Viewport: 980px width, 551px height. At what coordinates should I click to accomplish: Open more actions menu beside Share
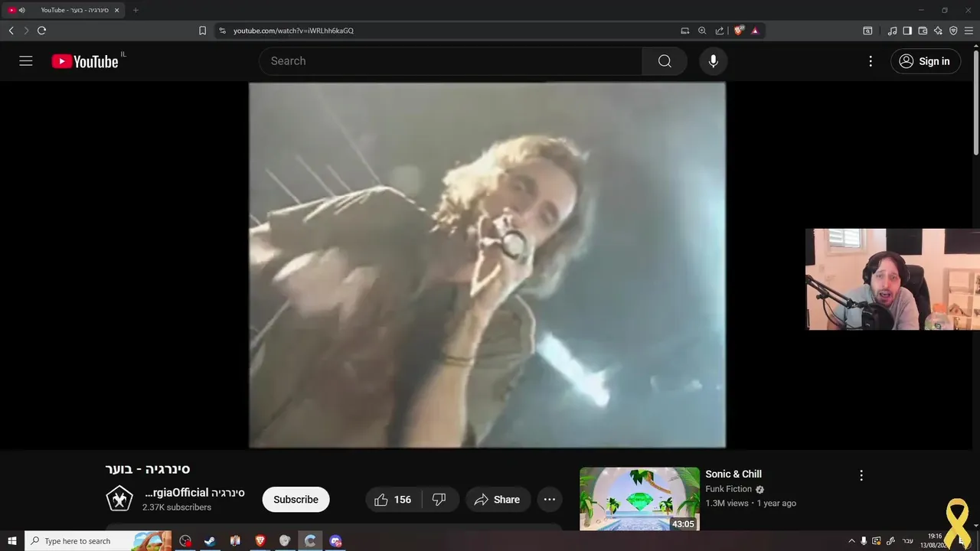[x=550, y=500]
